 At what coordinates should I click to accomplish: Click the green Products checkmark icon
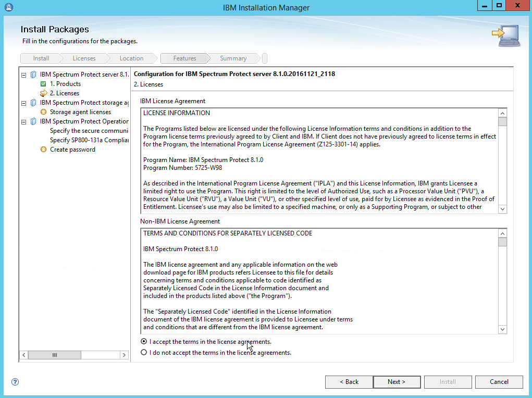click(44, 84)
